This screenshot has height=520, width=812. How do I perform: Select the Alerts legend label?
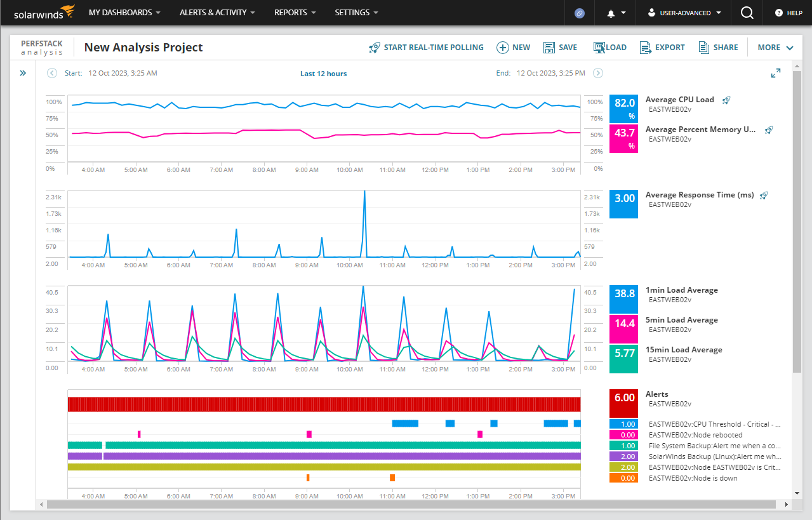(x=657, y=394)
